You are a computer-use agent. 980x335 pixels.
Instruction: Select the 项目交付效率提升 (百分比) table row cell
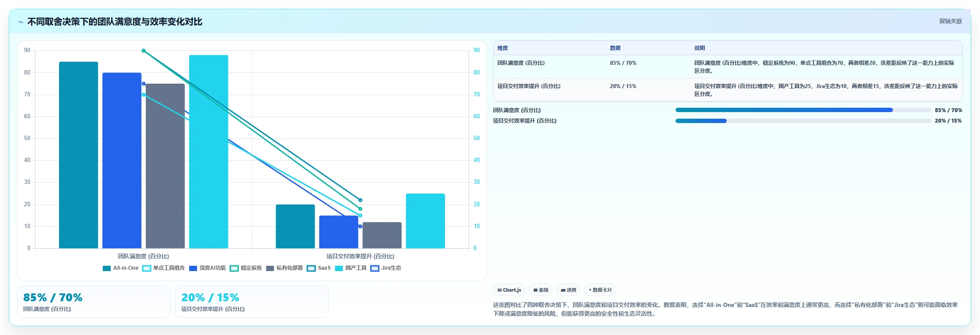pos(529,86)
